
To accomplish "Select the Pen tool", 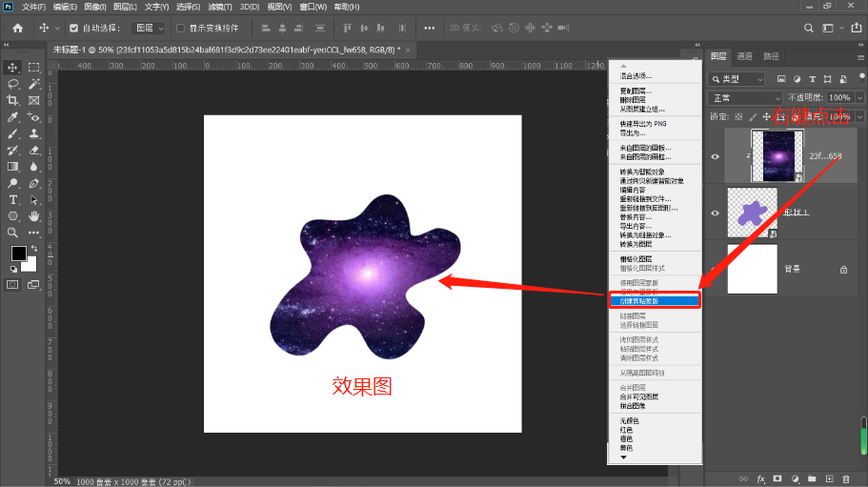I will coord(33,183).
